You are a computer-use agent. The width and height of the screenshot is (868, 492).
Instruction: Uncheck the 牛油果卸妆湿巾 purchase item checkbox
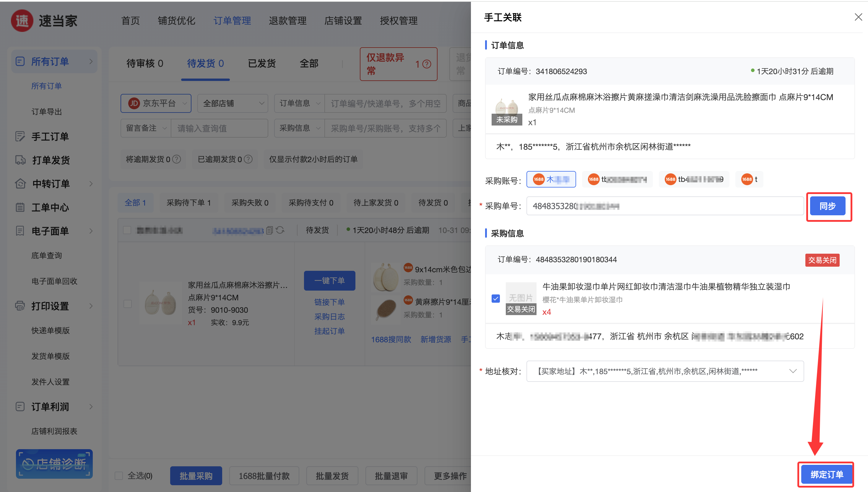pyautogui.click(x=495, y=298)
